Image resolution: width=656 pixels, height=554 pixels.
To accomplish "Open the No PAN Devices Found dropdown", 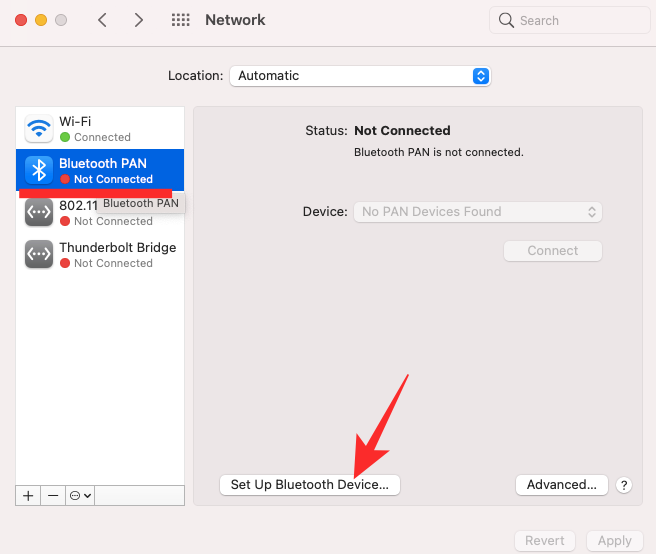I will [478, 212].
